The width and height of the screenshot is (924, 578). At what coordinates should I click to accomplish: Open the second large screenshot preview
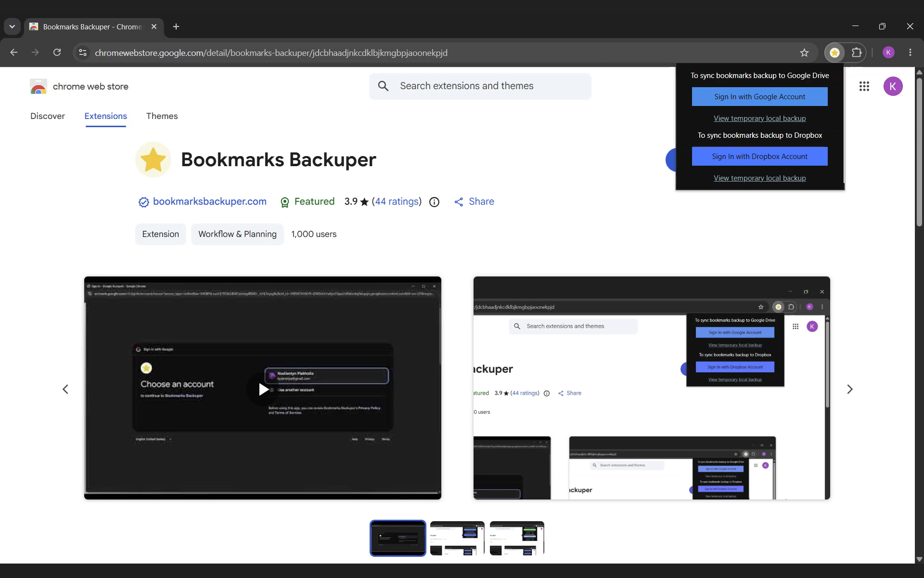[x=652, y=388]
